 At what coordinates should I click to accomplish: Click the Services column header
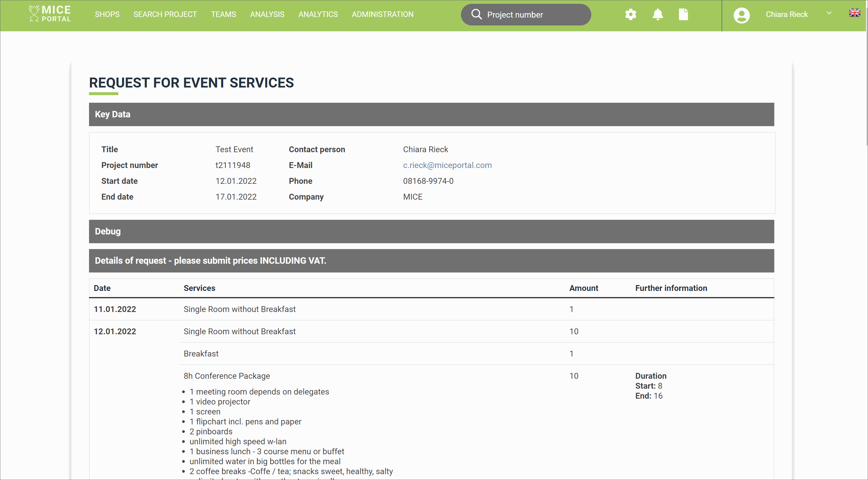(199, 288)
